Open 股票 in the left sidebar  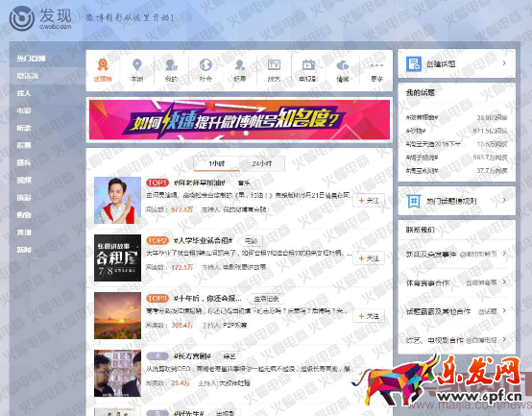[x=24, y=145]
